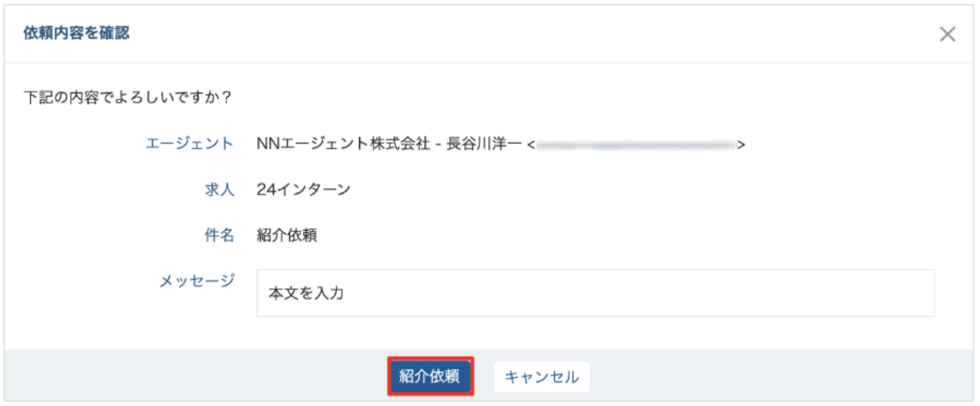Image resolution: width=980 pixels, height=406 pixels.
Task: Click the 依頼内容を確認 dialog title
Action: 76,33
